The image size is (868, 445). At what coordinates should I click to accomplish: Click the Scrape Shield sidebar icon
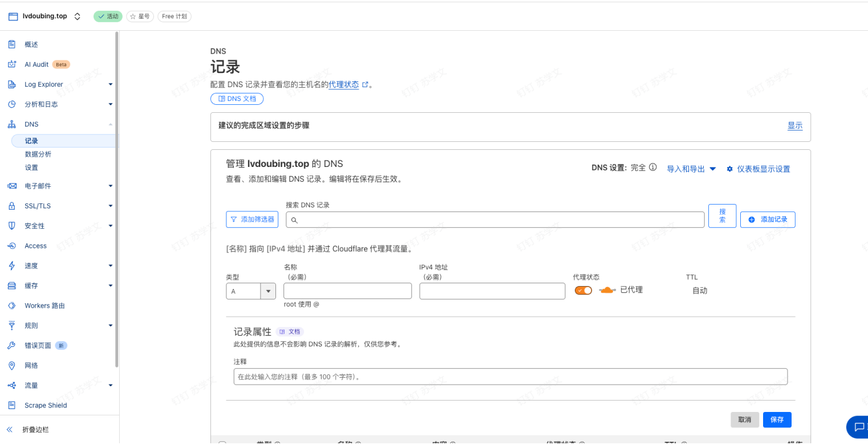[11, 405]
